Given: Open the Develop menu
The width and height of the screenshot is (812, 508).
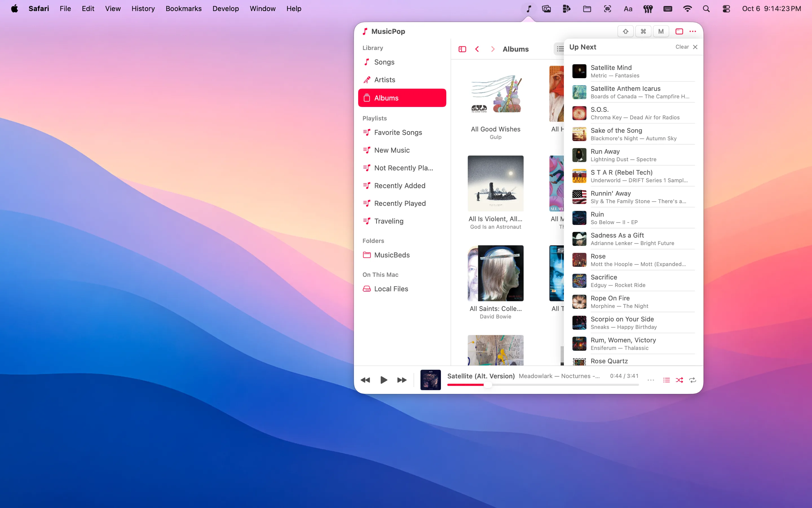Looking at the screenshot, I should [x=226, y=8].
